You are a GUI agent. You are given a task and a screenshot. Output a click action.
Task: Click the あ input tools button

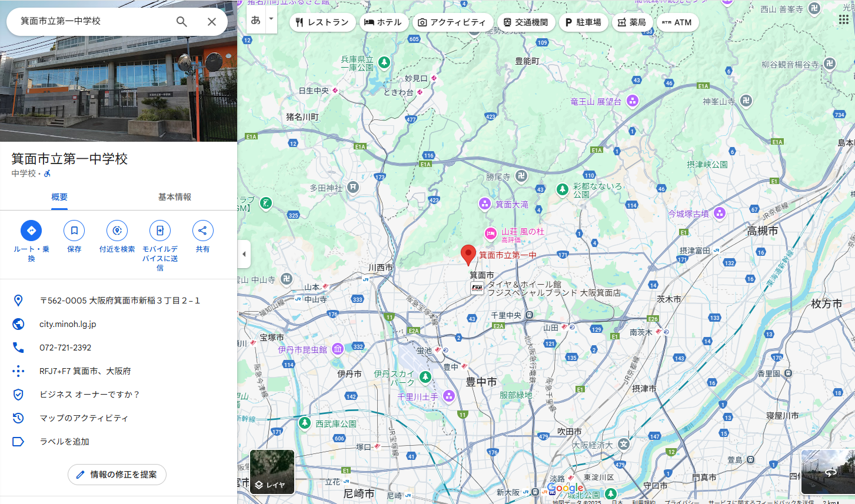(x=256, y=20)
